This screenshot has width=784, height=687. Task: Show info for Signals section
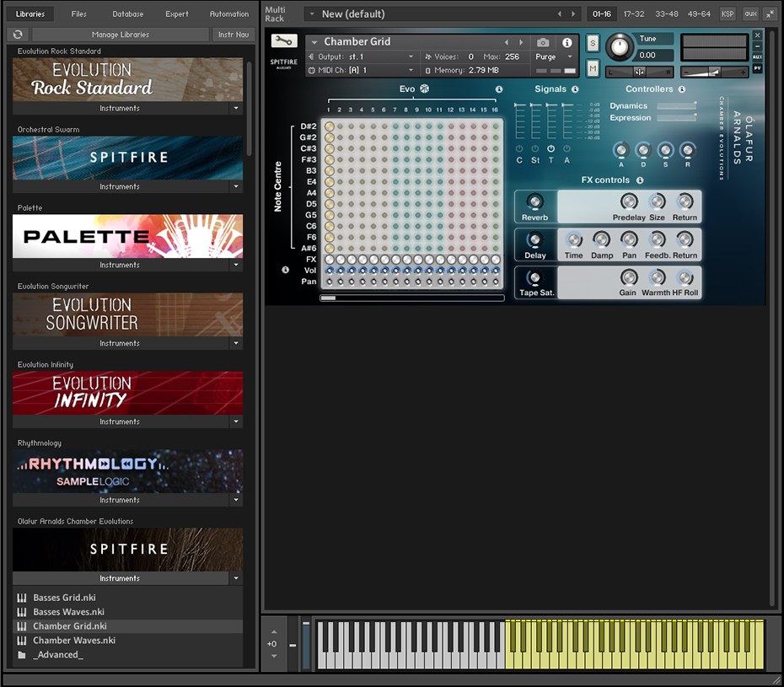coord(575,89)
